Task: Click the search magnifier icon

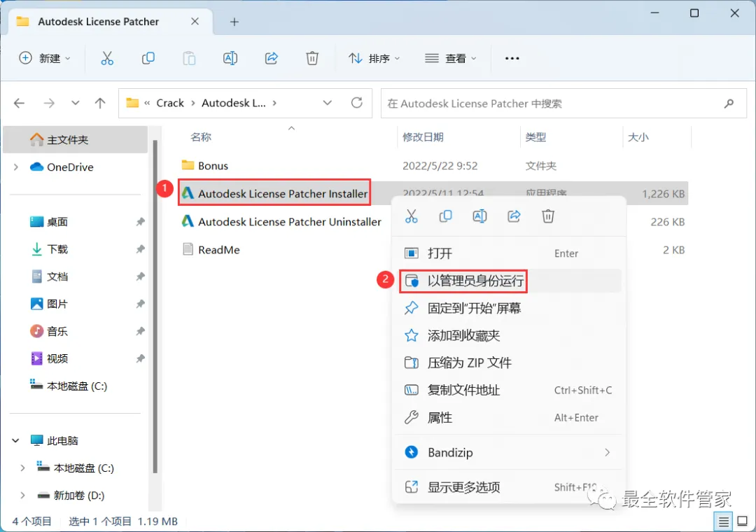Action: 729,103
